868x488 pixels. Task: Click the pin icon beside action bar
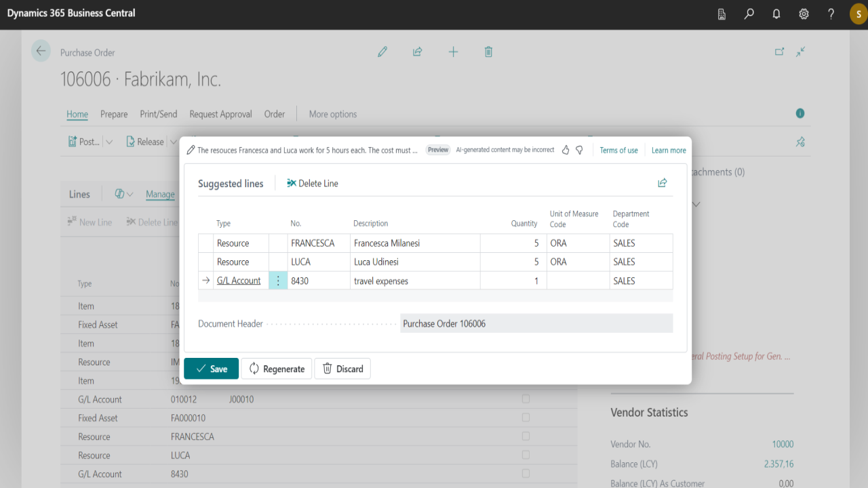click(x=800, y=142)
